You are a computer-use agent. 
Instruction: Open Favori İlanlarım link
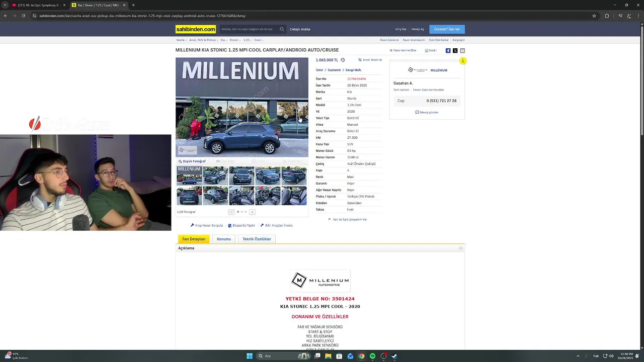pyautogui.click(x=389, y=40)
